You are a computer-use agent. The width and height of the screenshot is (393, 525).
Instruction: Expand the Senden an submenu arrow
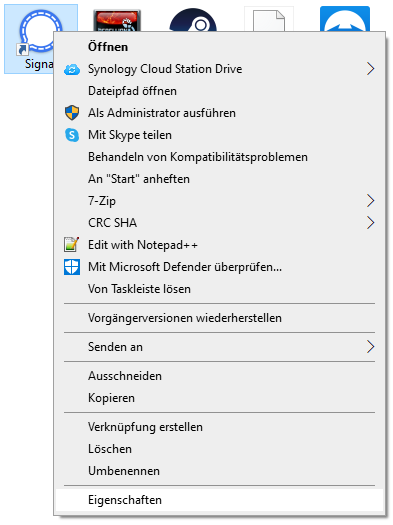370,347
